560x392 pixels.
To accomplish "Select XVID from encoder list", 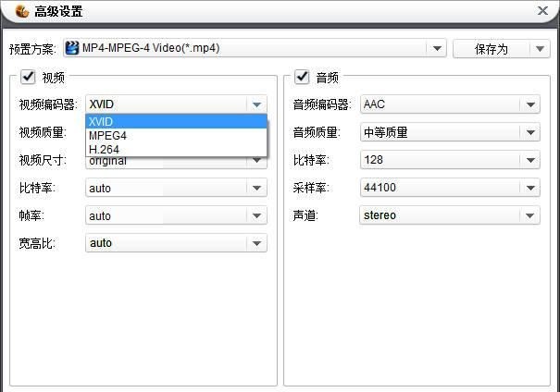I will coord(176,122).
